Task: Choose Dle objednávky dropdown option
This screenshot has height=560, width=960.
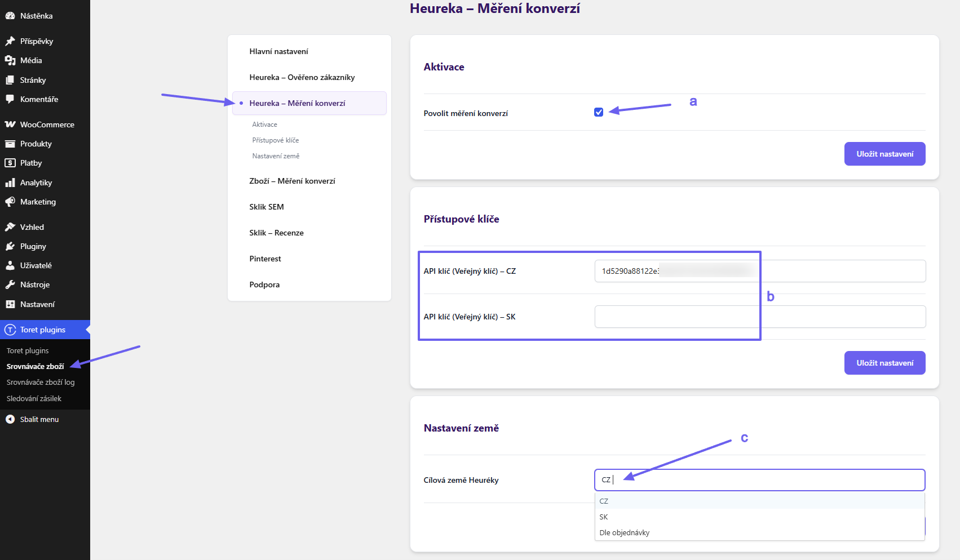Action: tap(760, 532)
